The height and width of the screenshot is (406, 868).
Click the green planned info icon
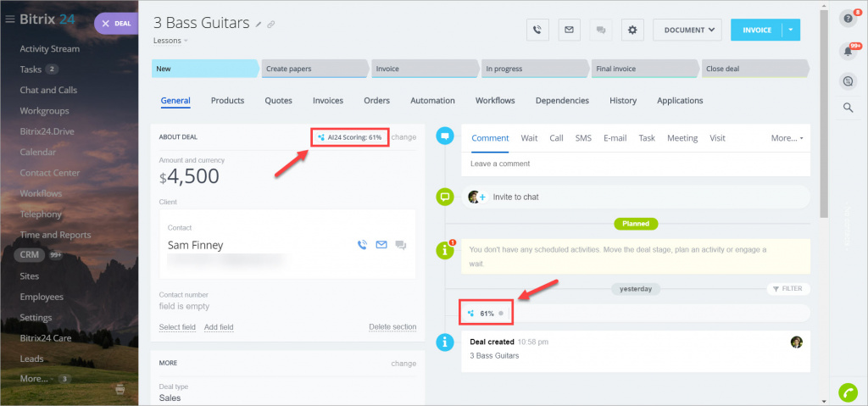pyautogui.click(x=445, y=250)
